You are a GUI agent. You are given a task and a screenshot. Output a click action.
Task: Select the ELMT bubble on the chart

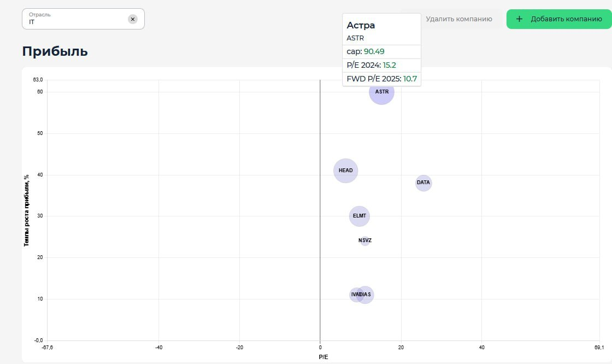point(360,216)
